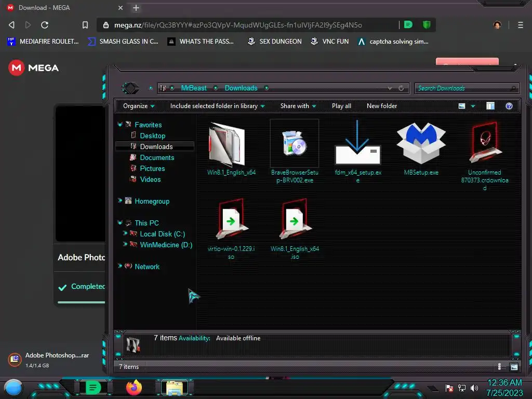The width and height of the screenshot is (532, 399).
Task: Select BraveBrowserSetup-BRV002.exe file
Action: click(295, 152)
